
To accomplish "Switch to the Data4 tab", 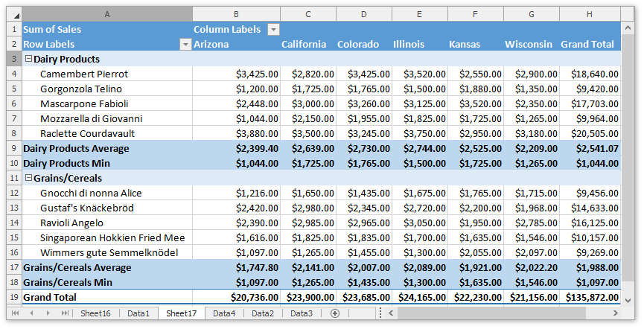I will click(x=224, y=313).
